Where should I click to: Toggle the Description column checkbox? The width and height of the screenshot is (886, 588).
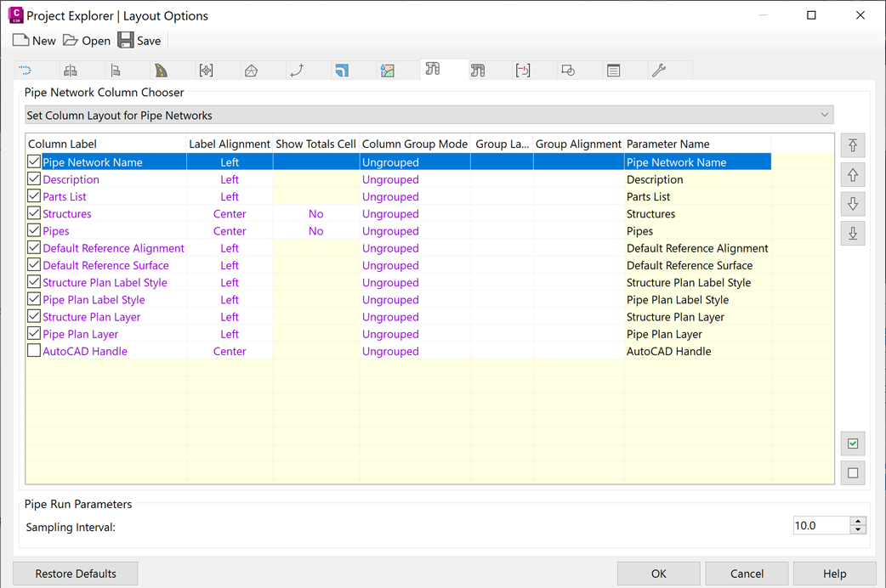[x=34, y=179]
